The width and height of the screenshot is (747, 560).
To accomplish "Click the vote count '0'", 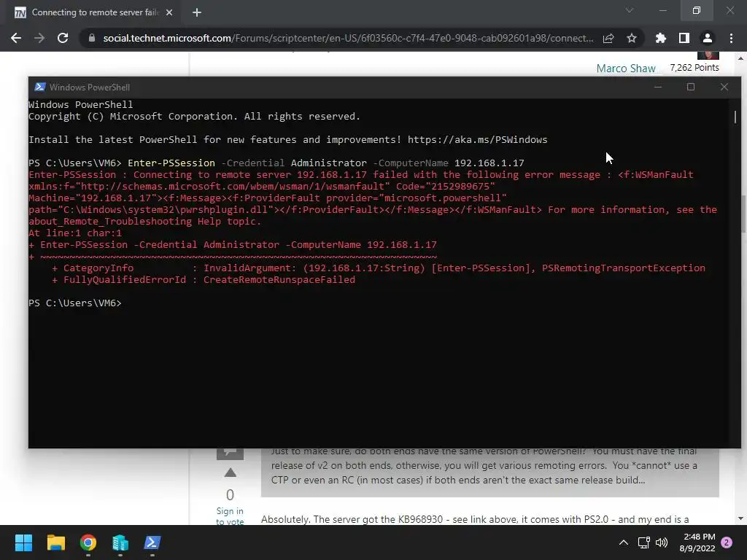I will point(230,495).
